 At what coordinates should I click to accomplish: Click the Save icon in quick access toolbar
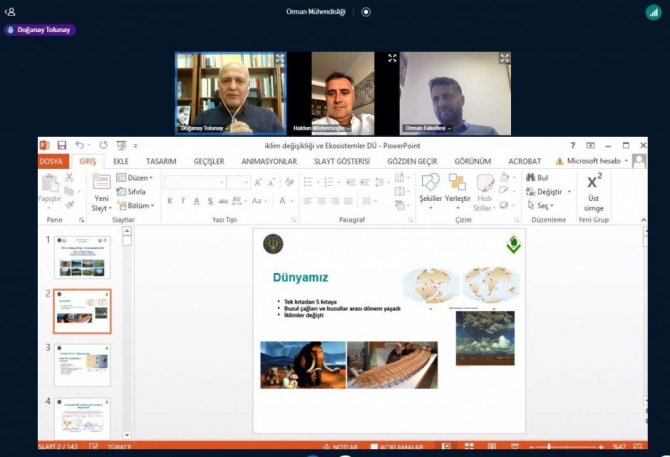pyautogui.click(x=62, y=146)
